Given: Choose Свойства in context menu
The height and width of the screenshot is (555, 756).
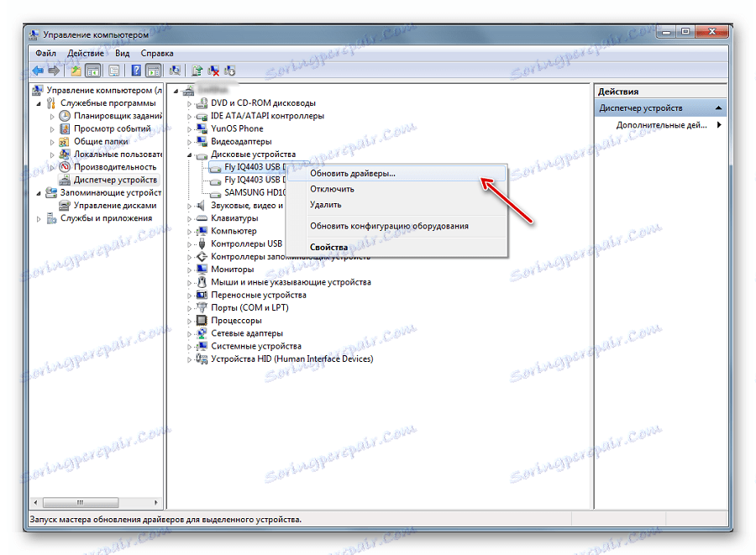Looking at the screenshot, I should coord(397,247).
